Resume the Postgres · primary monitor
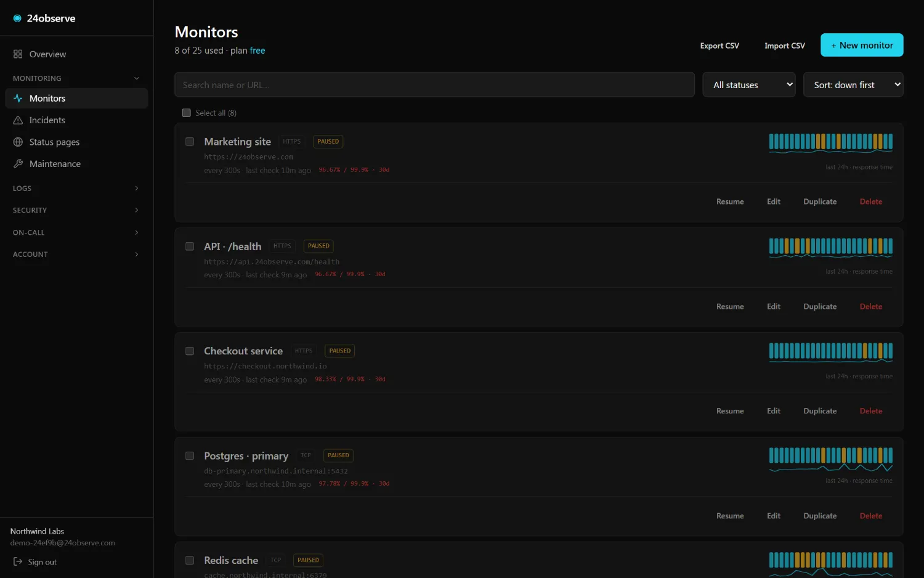 [730, 516]
